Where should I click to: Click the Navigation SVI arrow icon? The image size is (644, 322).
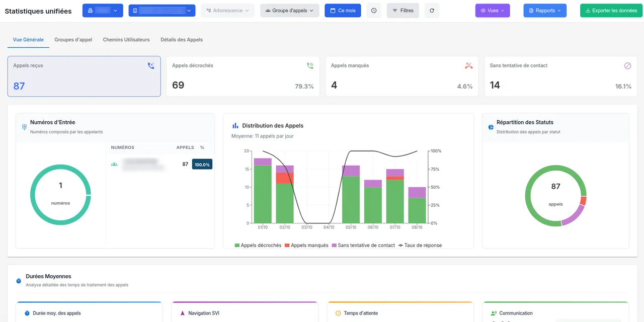(183, 313)
